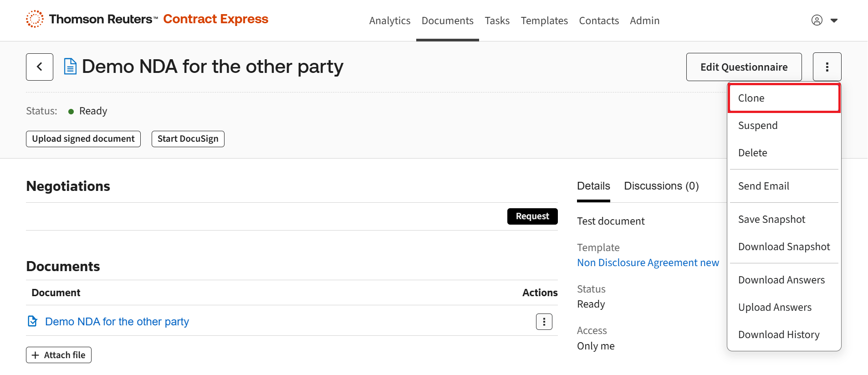Open the three-dot document options menu

pyautogui.click(x=827, y=67)
